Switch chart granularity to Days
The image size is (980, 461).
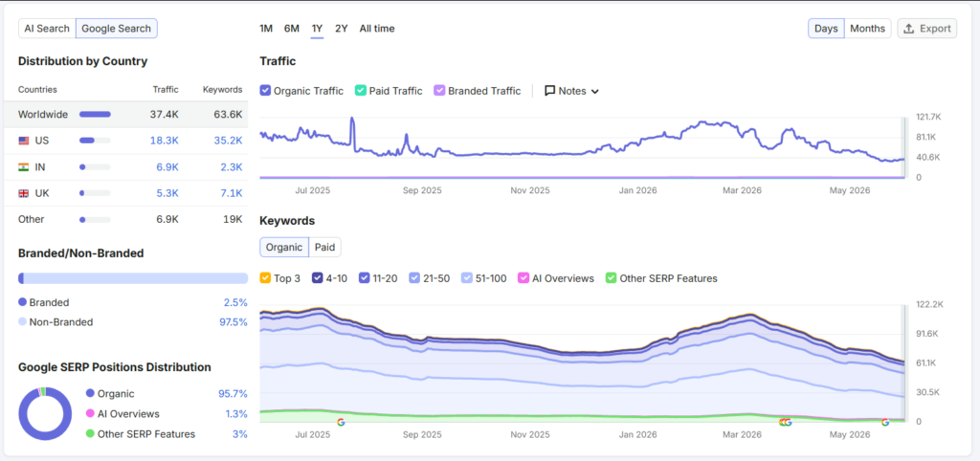pyautogui.click(x=826, y=29)
